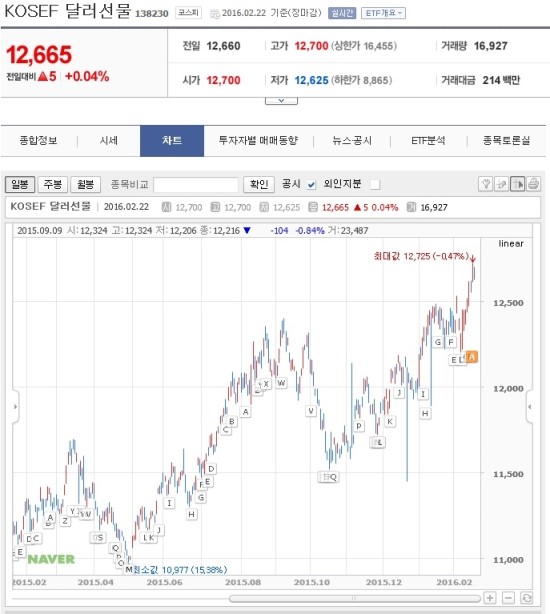Open the ETF분석 tab

coord(428,141)
